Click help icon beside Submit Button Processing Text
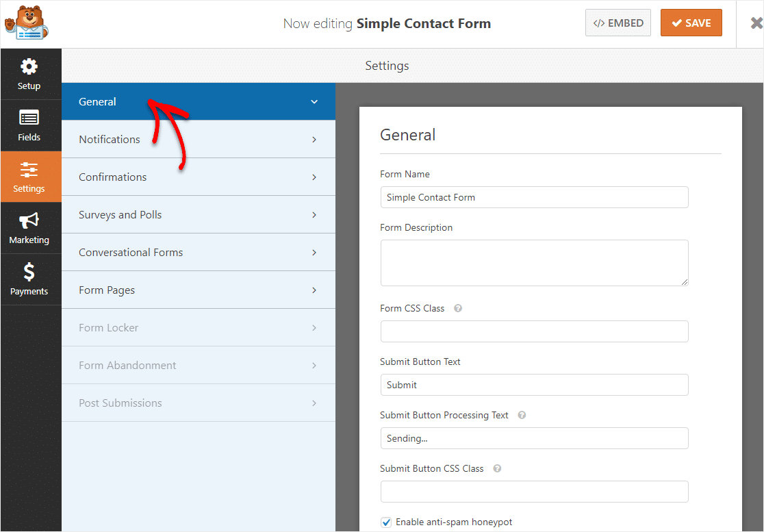Screen dimensions: 764x532 coord(522,415)
